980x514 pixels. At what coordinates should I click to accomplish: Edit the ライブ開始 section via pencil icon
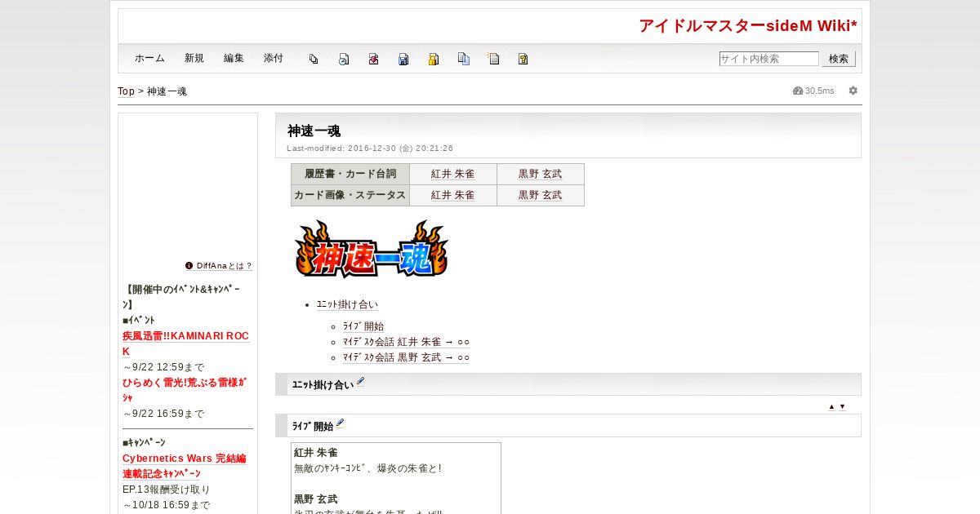340,423
